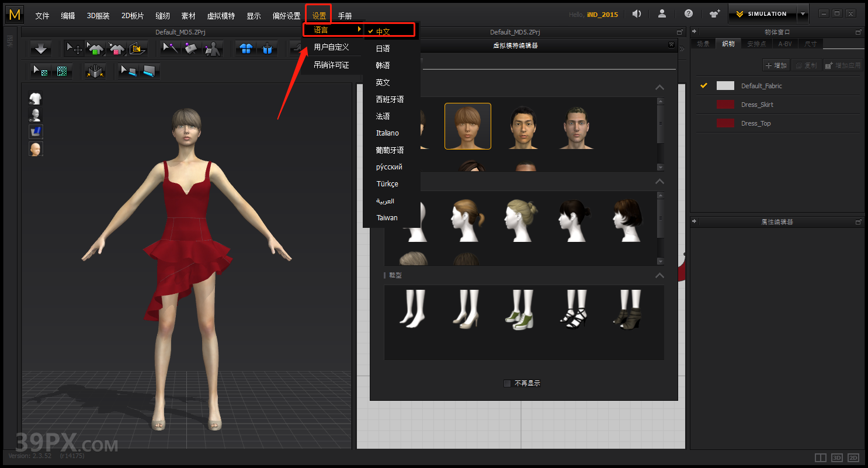
Task: Click the split-view layout icon in status bar
Action: [x=820, y=457]
